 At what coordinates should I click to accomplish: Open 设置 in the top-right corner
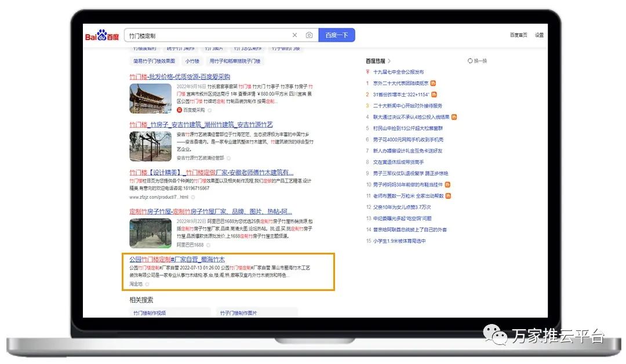(x=539, y=35)
